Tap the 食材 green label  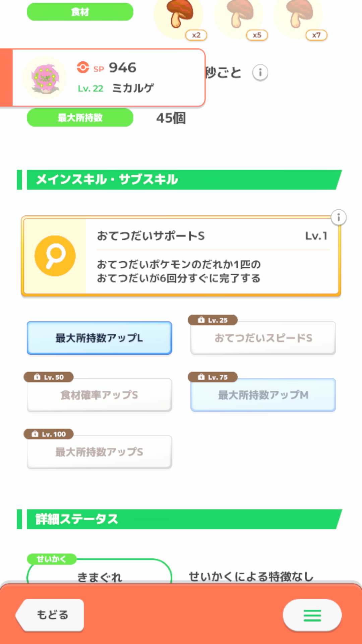tap(80, 12)
